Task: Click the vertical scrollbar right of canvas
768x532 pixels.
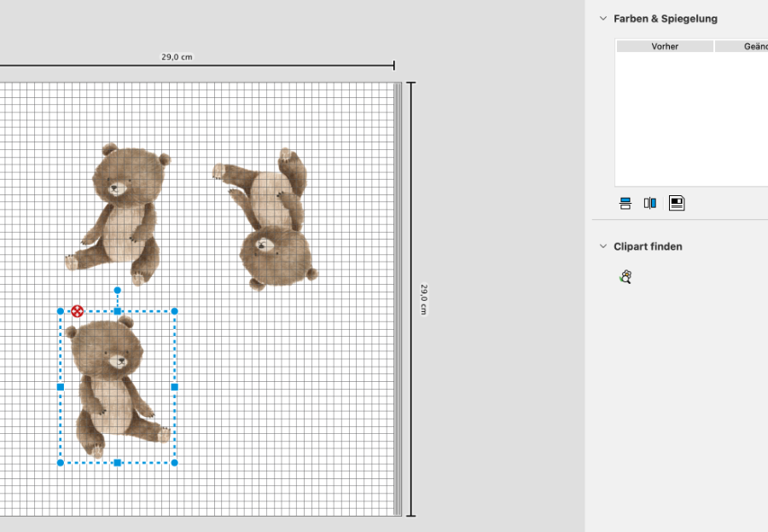Action: tap(398, 298)
